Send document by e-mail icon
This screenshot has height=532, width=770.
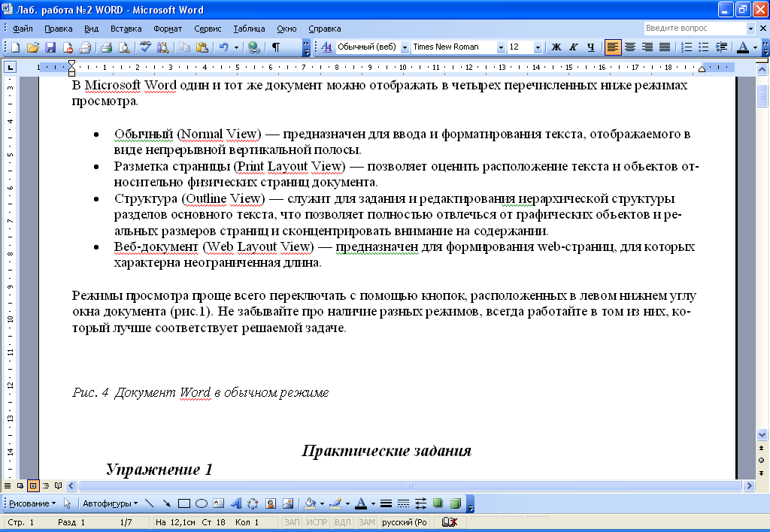click(x=85, y=47)
